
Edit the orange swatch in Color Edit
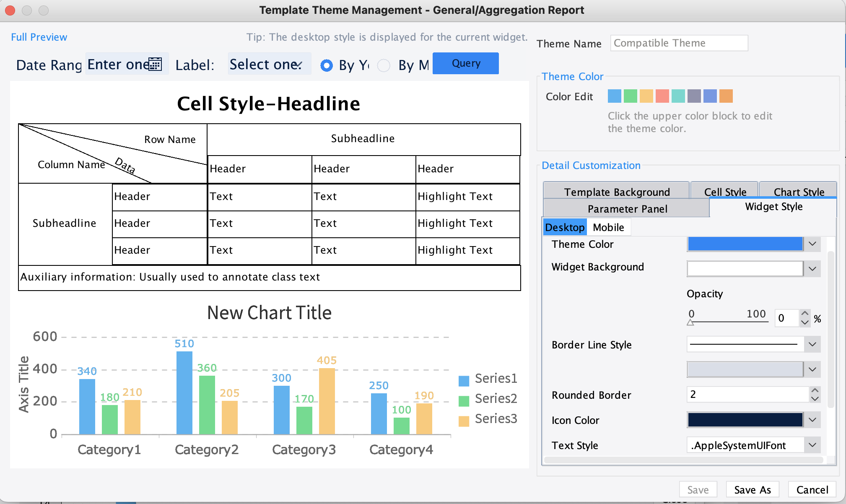click(726, 96)
